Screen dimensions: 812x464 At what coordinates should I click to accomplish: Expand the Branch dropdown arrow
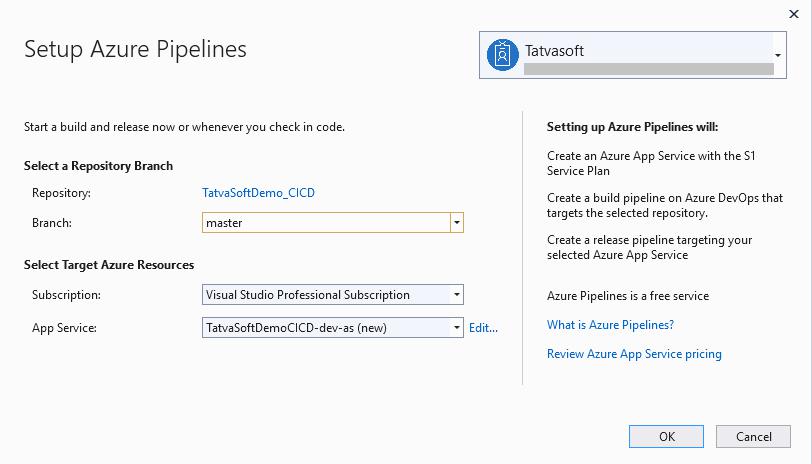point(457,223)
